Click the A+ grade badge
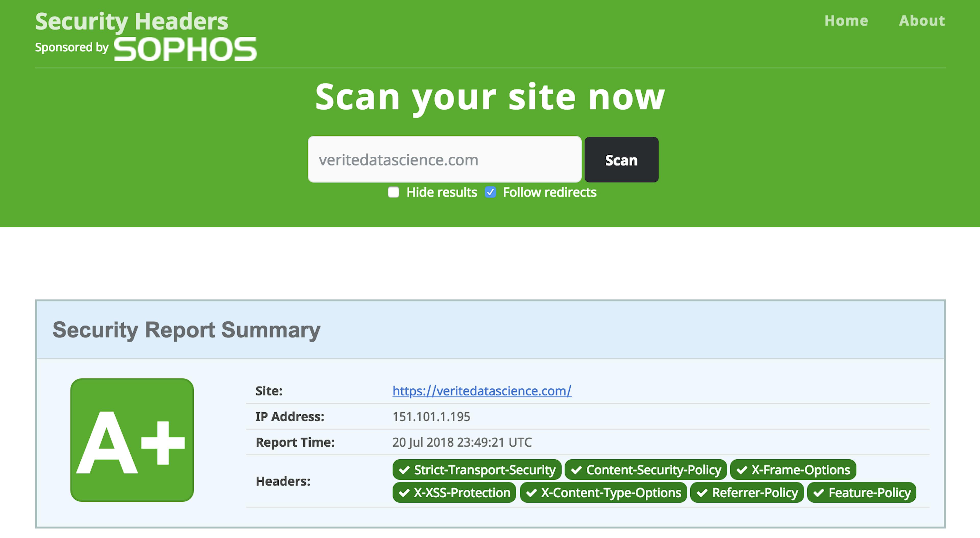Image resolution: width=980 pixels, height=538 pixels. pos(132,440)
